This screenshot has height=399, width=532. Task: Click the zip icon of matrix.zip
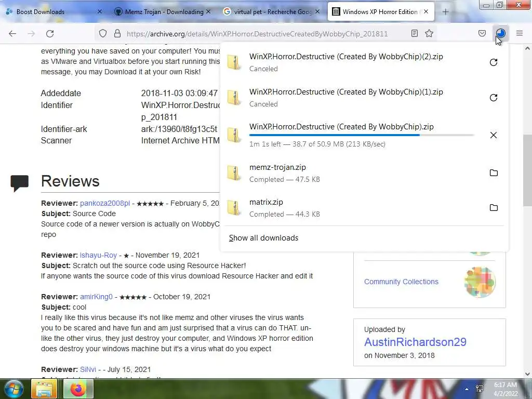234,208
